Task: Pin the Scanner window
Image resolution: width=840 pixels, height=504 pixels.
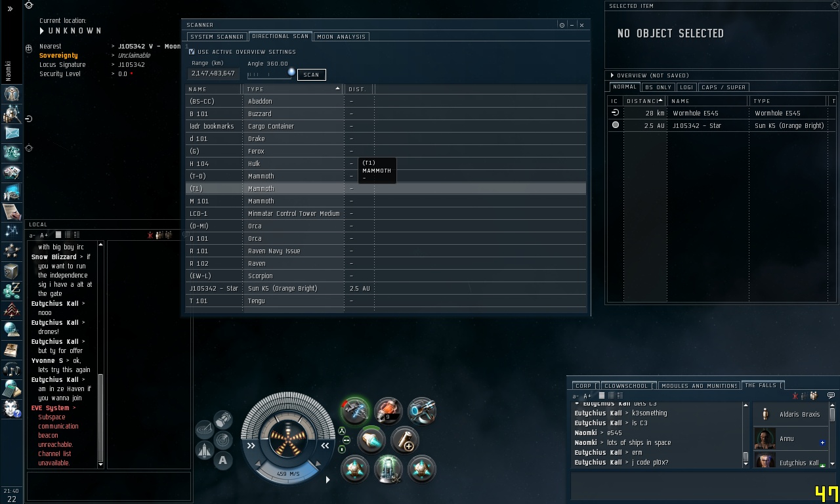Action: click(x=562, y=25)
